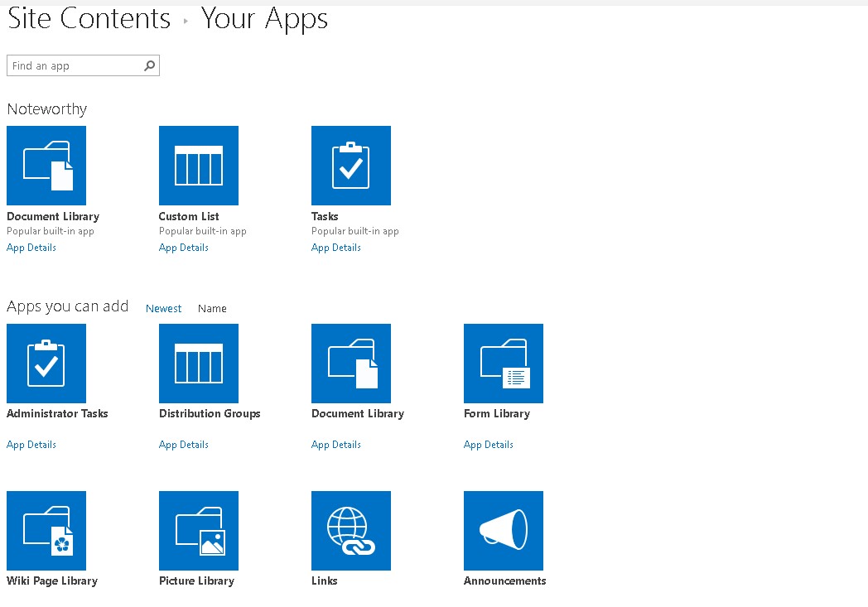The image size is (868, 607).
Task: View App Details for Form Library
Action: pyautogui.click(x=489, y=445)
